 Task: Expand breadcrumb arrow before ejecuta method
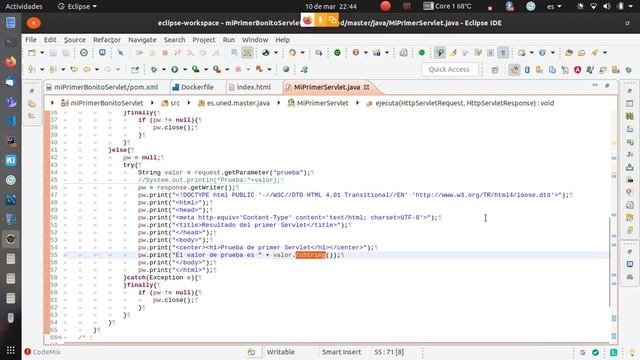(x=357, y=103)
